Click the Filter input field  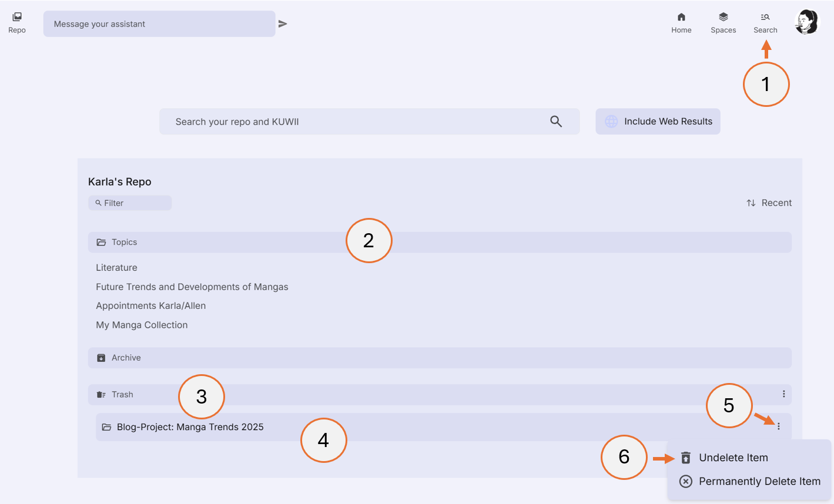tap(130, 203)
